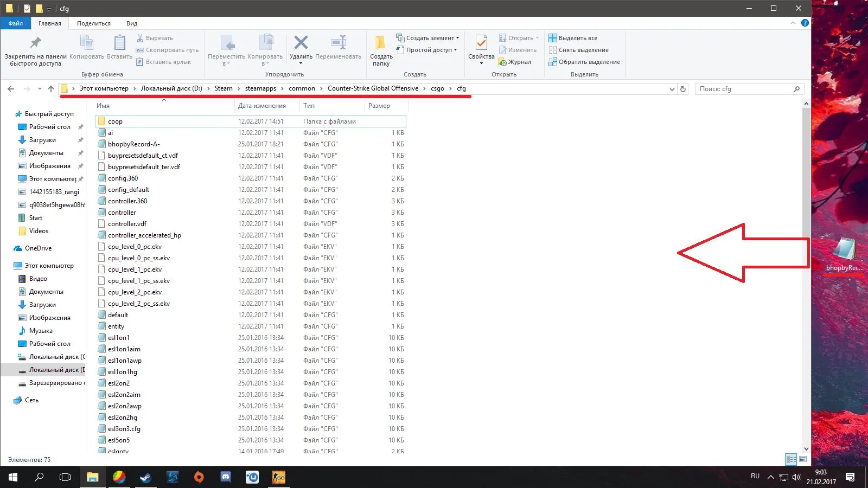Open CS:GO icon in the taskbar
This screenshot has width=868, height=488.
[278, 477]
